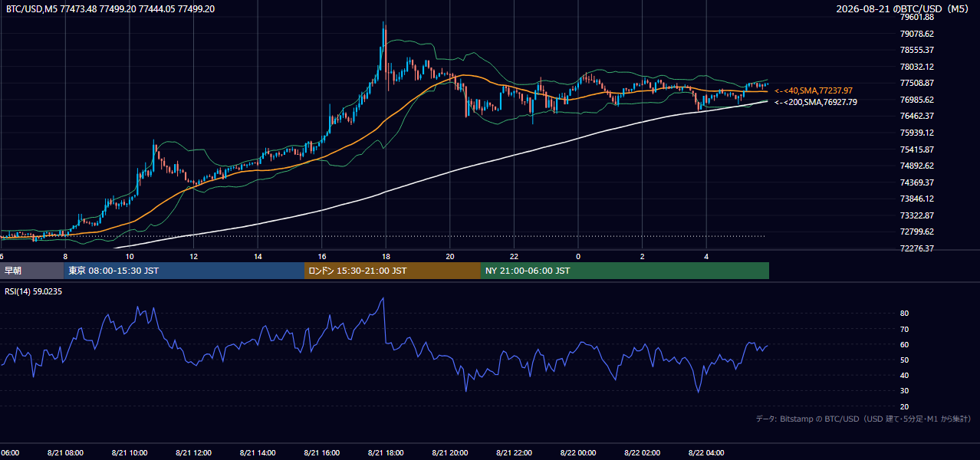Click the 76462.37 price axis label
Screen dimensions: 980x460
(916, 116)
